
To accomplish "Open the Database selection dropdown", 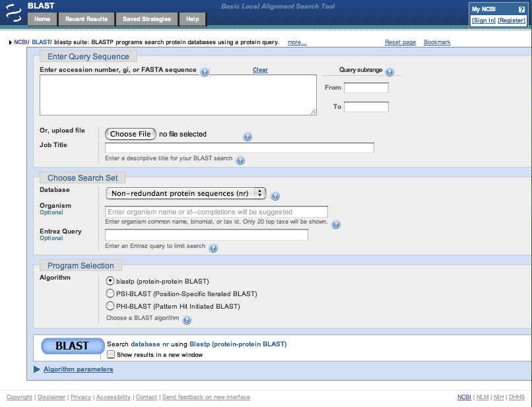I will click(x=185, y=193).
